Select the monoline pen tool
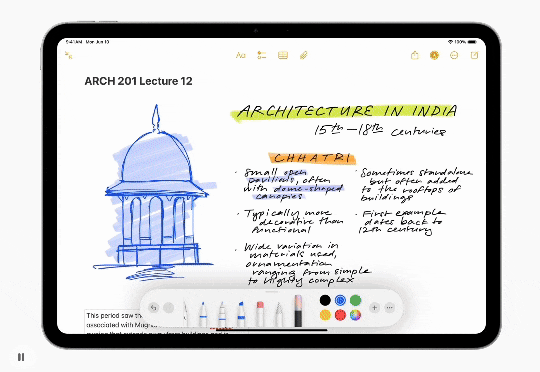 coord(222,314)
